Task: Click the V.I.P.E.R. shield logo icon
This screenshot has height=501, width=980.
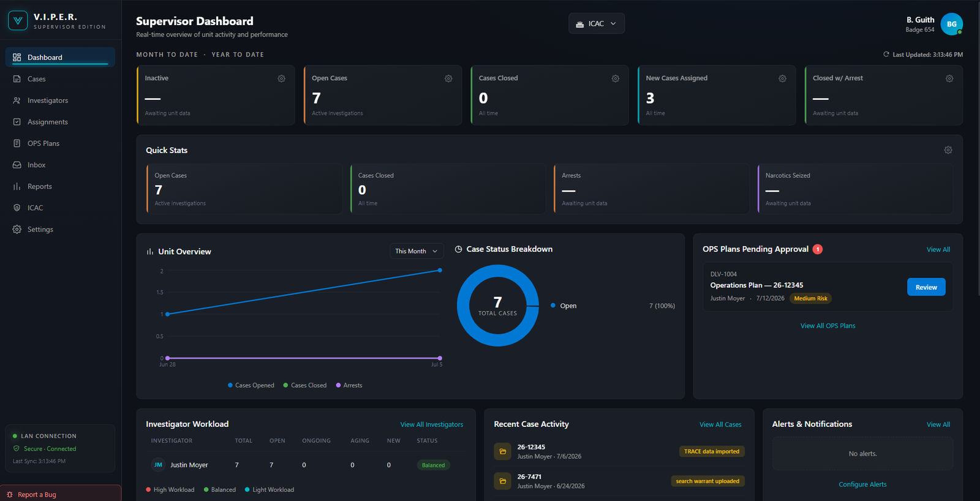Action: click(18, 21)
